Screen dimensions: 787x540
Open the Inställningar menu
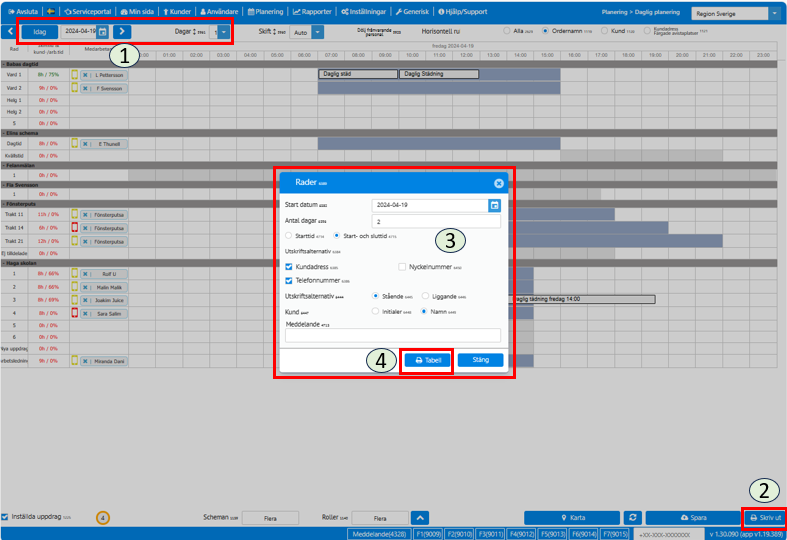tap(364, 12)
